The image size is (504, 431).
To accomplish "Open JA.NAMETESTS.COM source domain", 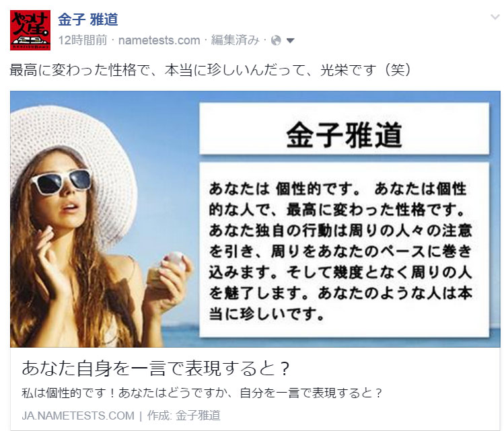I will pyautogui.click(x=78, y=416).
